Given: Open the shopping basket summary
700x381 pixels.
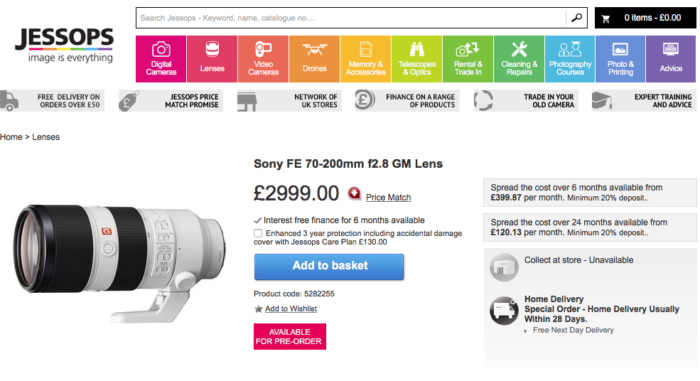Looking at the screenshot, I should coord(645,18).
